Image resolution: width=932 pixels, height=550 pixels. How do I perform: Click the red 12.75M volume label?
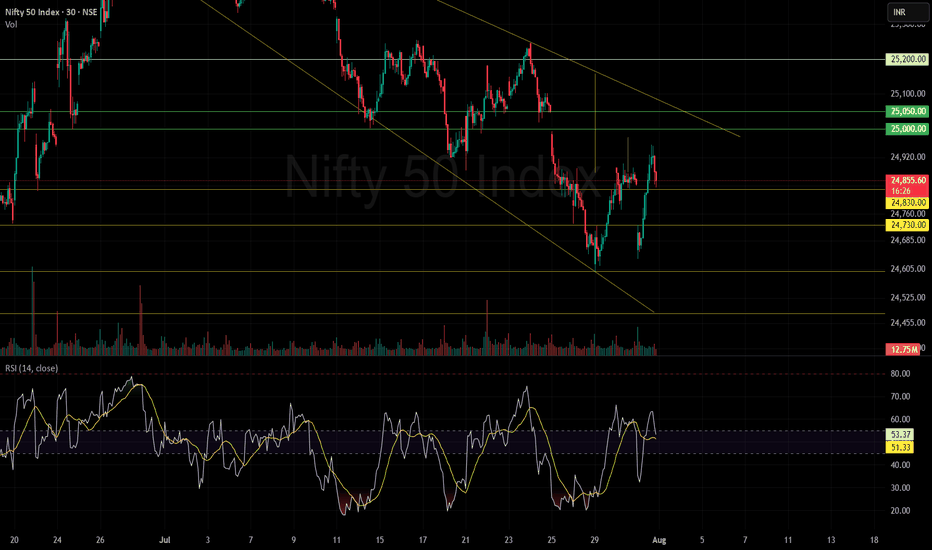point(903,350)
